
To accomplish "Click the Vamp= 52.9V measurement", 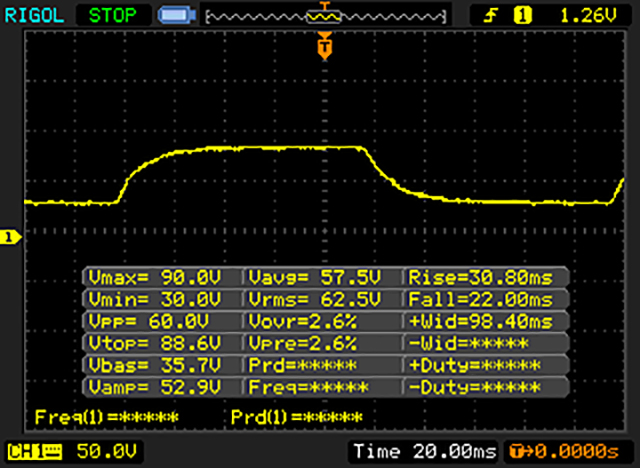I will pyautogui.click(x=155, y=387).
